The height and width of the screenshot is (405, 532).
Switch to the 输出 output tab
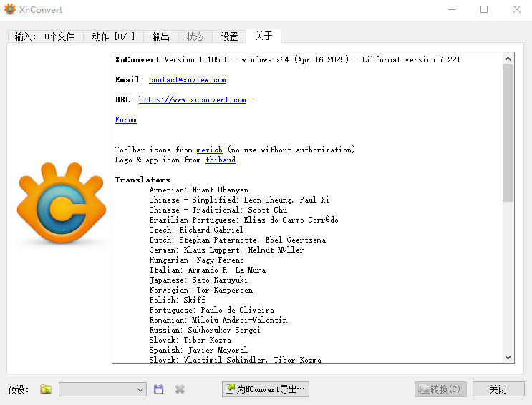coord(161,36)
